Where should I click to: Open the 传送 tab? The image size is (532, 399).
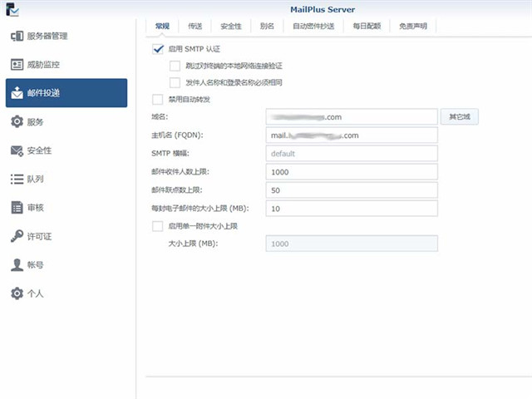point(195,26)
